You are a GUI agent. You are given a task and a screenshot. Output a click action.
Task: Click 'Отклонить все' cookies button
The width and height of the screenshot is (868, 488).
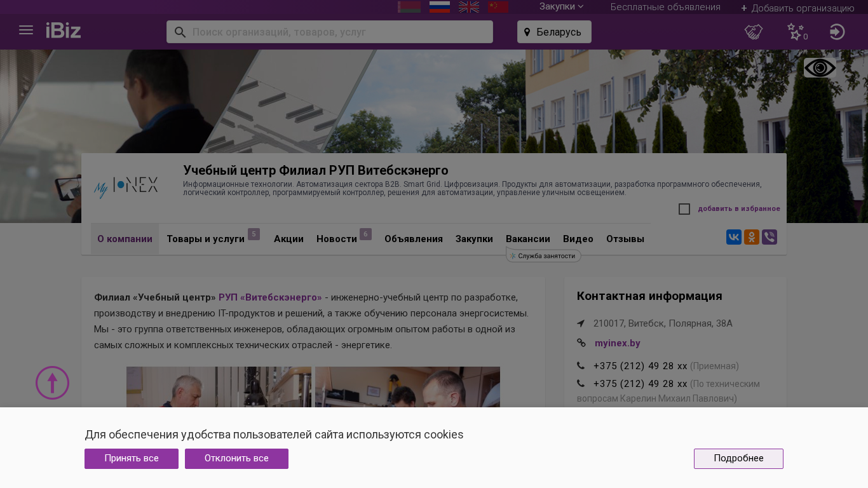[x=236, y=459]
